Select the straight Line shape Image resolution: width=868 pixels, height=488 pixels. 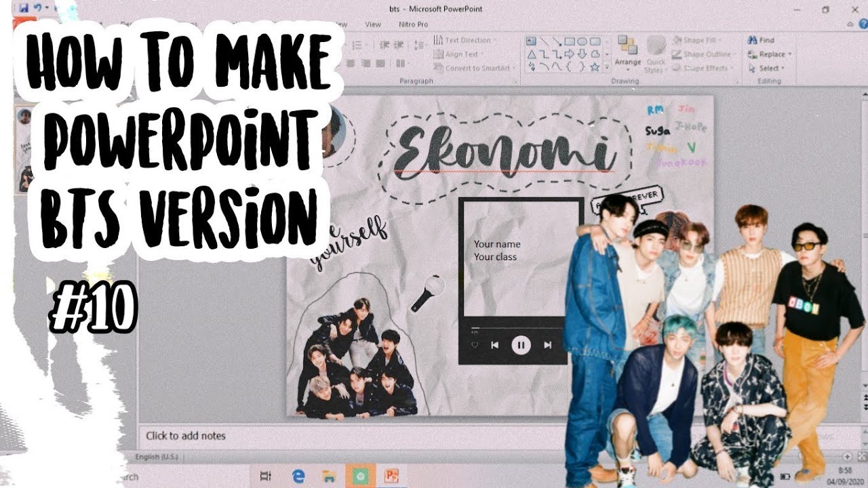(544, 41)
